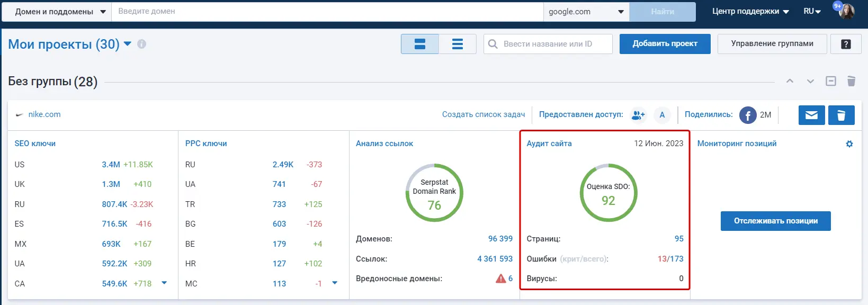This screenshot has width=868, height=305.
Task: Open Домен и поддомены dropdown
Action: coord(57,11)
